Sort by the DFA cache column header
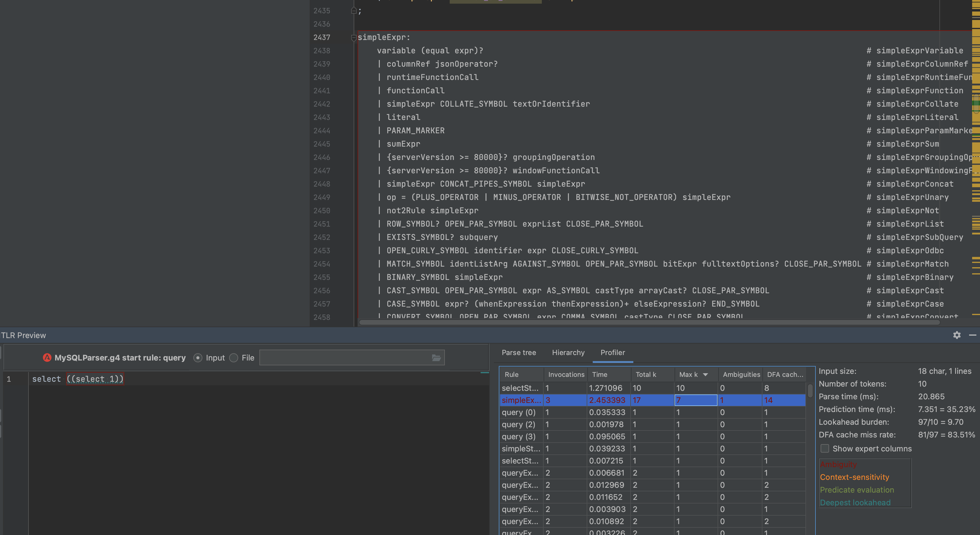This screenshot has height=535, width=980. (x=785, y=374)
